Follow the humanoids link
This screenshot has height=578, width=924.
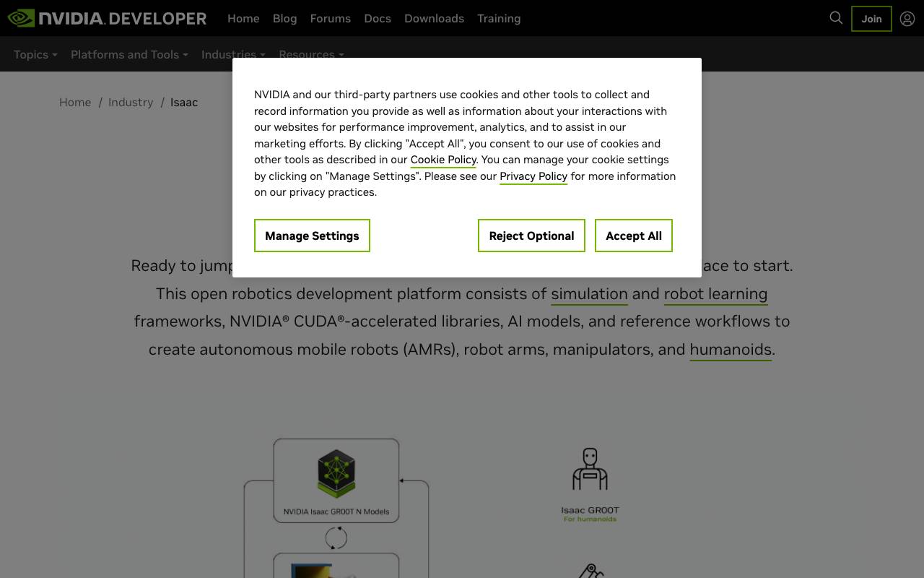[731, 350]
